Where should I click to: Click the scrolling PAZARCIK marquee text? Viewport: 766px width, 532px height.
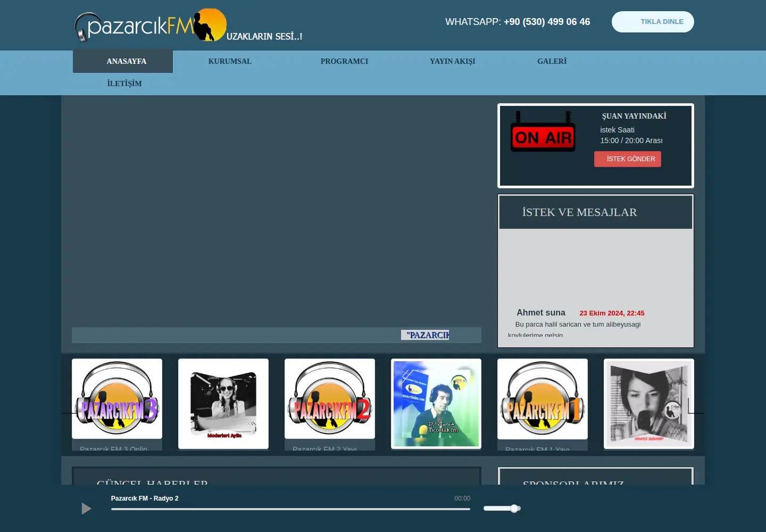click(x=425, y=335)
